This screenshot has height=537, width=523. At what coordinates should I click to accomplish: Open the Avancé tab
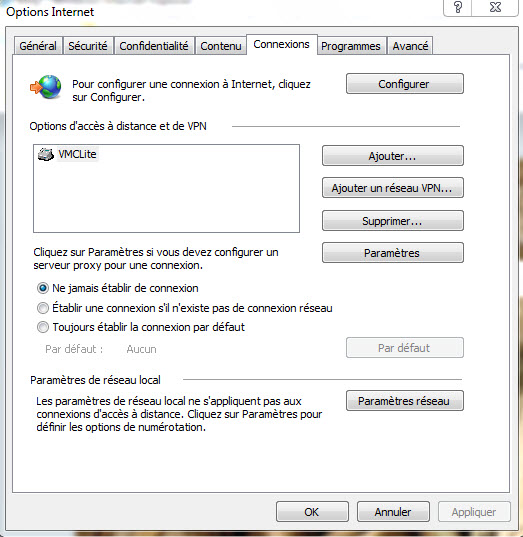[410, 46]
